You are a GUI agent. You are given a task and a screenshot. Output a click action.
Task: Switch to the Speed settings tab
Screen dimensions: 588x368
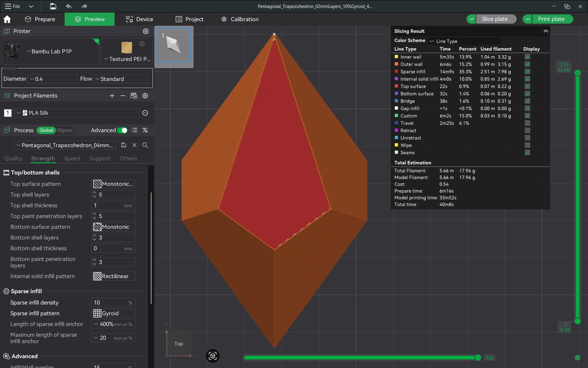tap(72, 158)
